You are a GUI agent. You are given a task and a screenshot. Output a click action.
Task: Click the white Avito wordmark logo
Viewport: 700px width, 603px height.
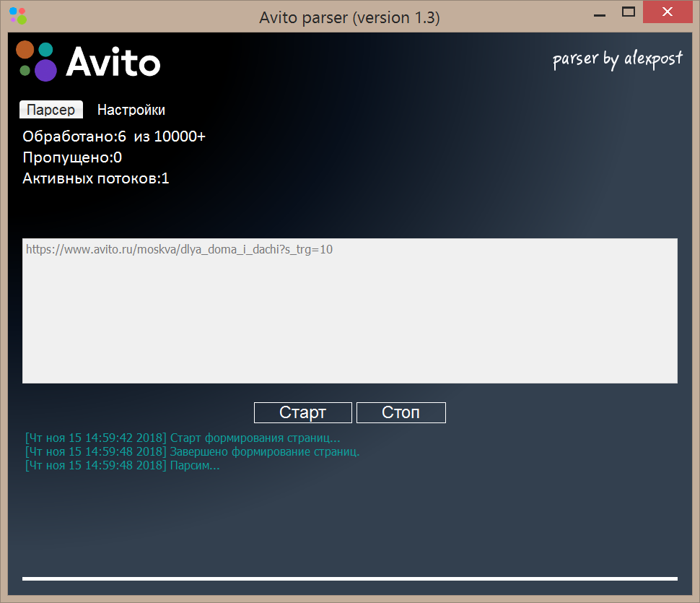(x=113, y=61)
